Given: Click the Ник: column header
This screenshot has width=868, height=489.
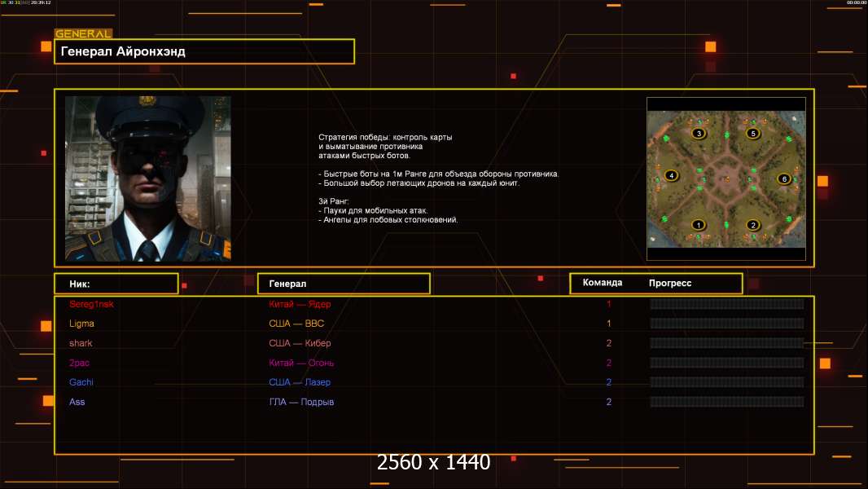Looking at the screenshot, I should (116, 284).
